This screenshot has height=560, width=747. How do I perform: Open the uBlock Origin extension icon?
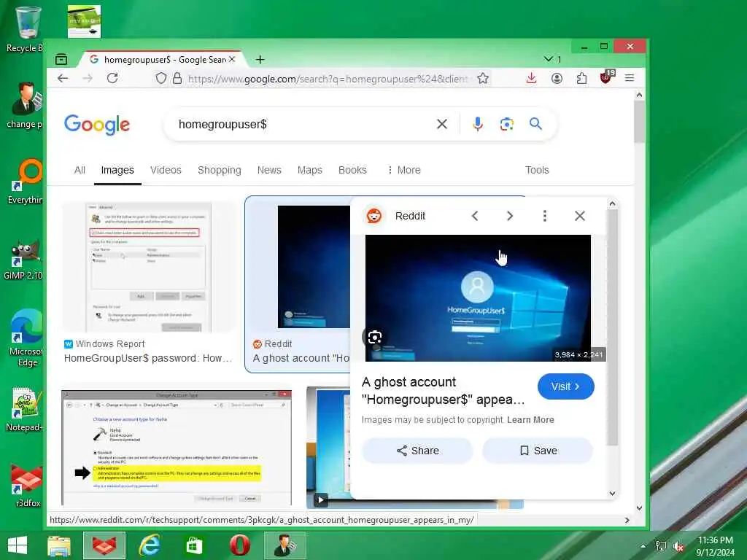point(606,77)
